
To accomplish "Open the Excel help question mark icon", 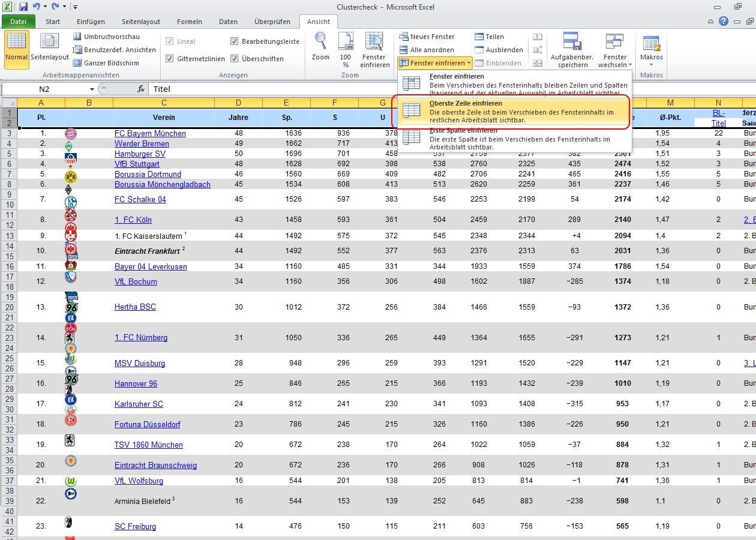I will point(724,22).
